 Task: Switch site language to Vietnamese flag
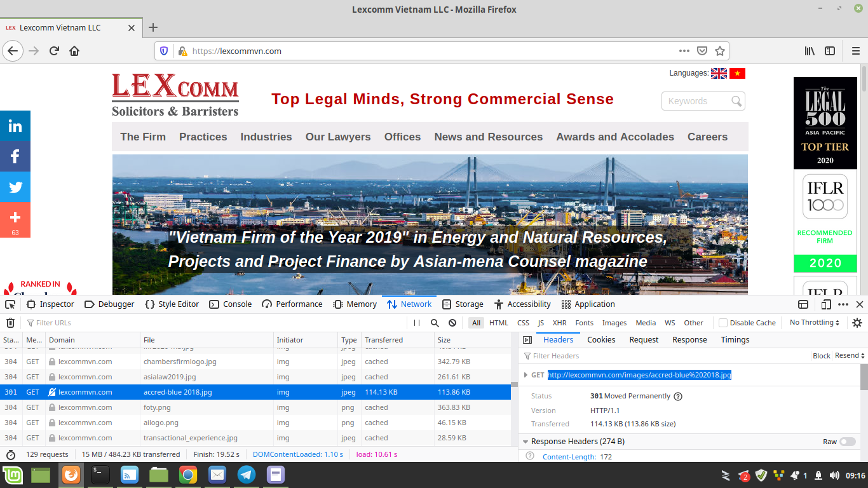[737, 73]
